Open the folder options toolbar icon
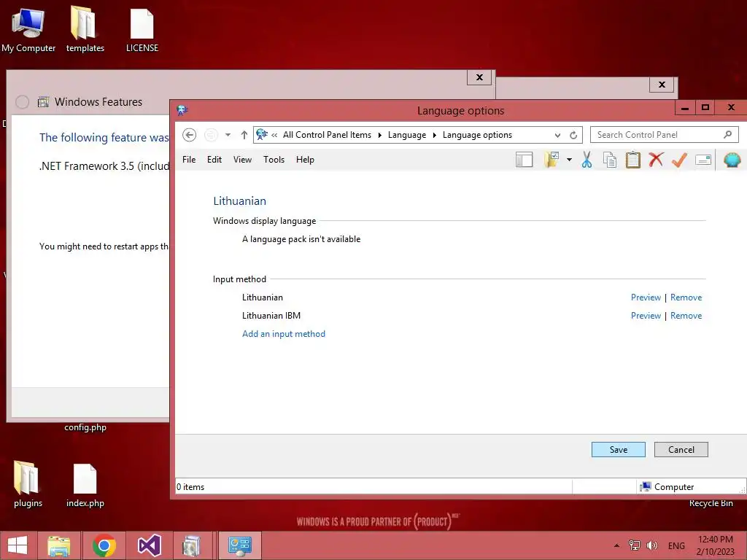 click(551, 160)
